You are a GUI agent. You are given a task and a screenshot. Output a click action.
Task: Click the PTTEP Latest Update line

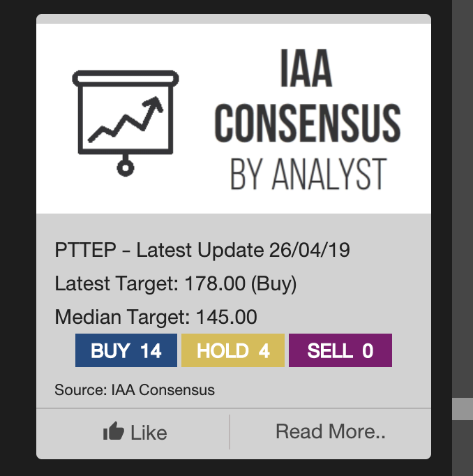202,250
